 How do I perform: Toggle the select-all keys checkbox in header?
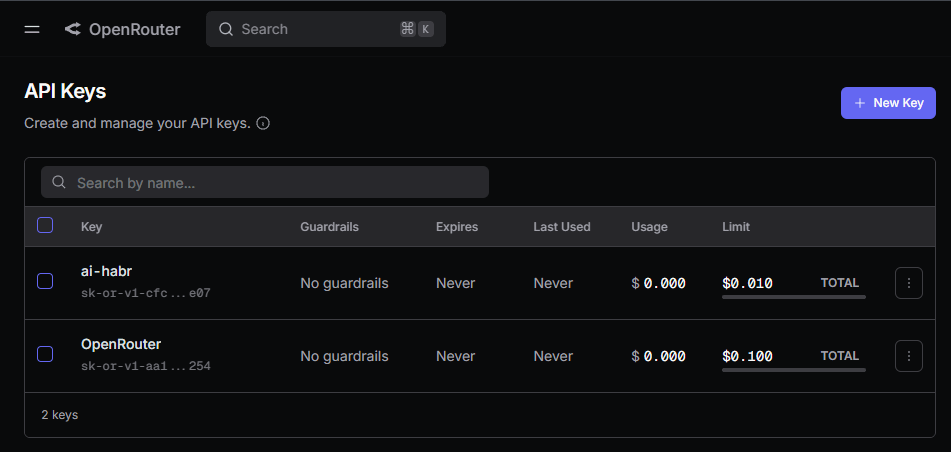point(45,225)
